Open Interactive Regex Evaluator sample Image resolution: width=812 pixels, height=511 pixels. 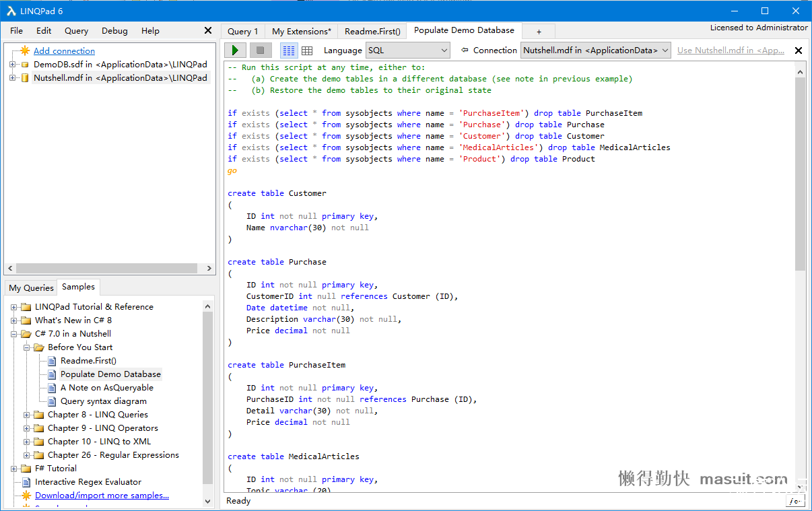tap(88, 482)
